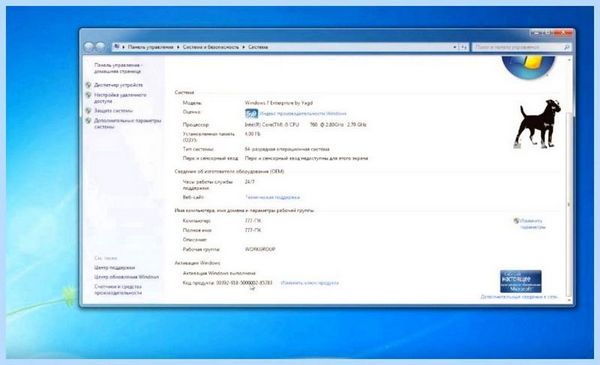Screen dimensions: 600x365
Task: Select the Система и безопасность breadcrumb
Action: (211, 47)
